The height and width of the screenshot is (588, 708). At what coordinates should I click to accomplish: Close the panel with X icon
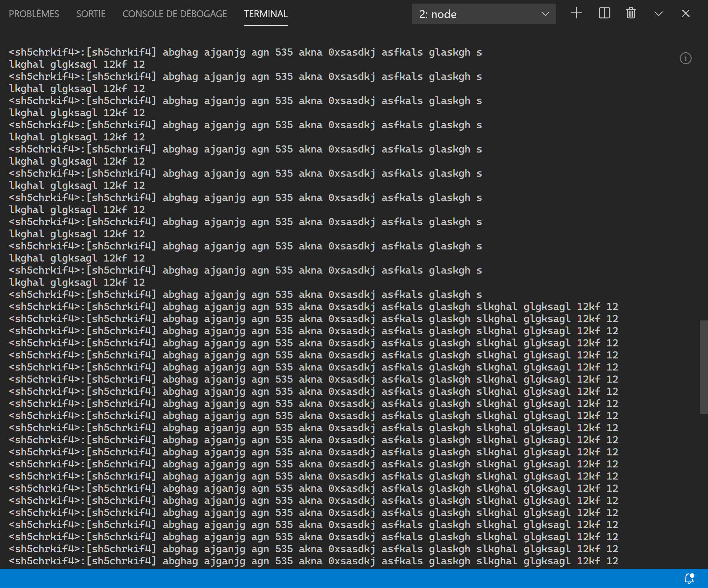tap(686, 14)
